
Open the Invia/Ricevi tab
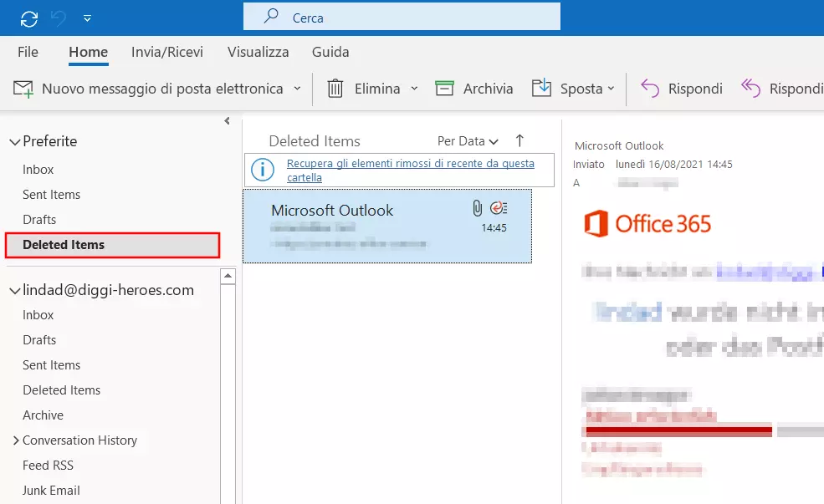(167, 52)
